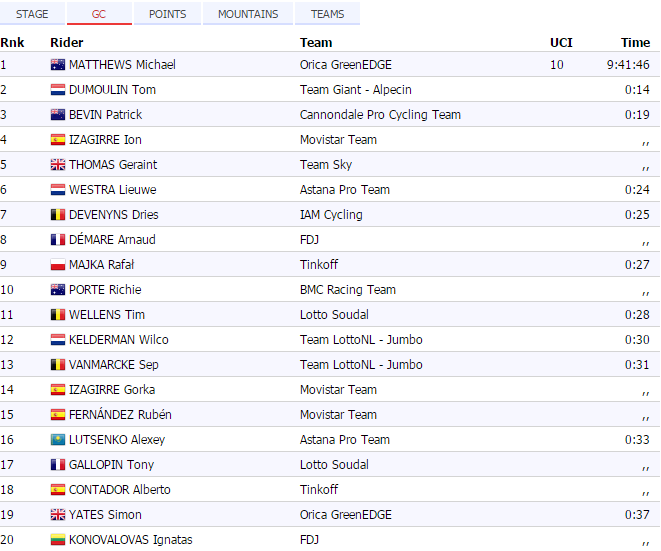661x551 pixels.
Task: Click the New Zealand flag by BEVIN Patrick
Action: click(x=58, y=115)
